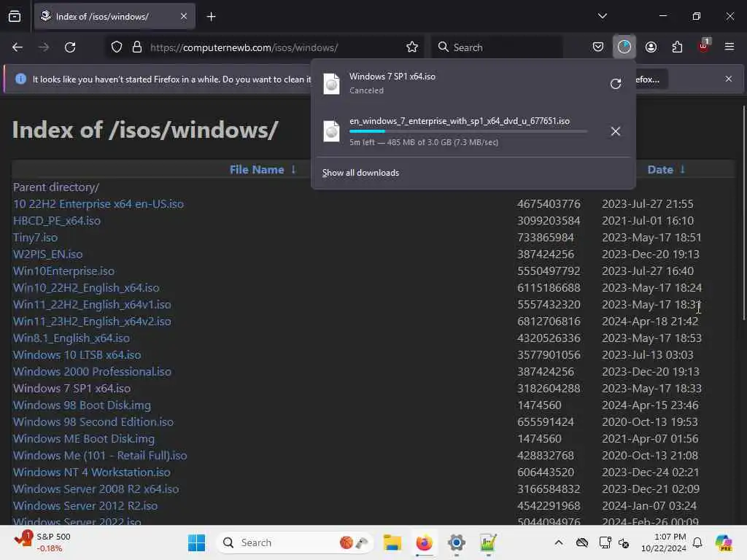Open tracking protection shield icon
The image size is (747, 560).
(117, 47)
